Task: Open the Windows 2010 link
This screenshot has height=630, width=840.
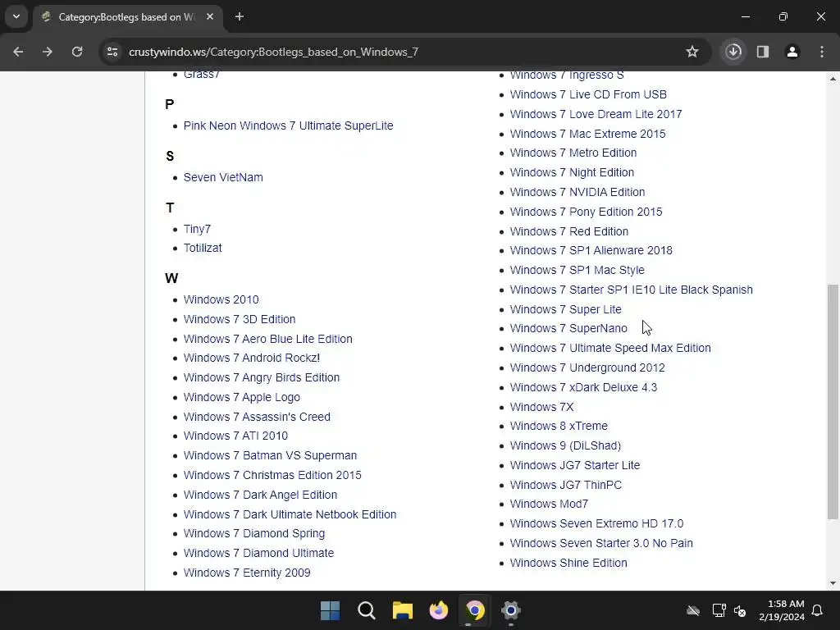Action: (x=221, y=299)
